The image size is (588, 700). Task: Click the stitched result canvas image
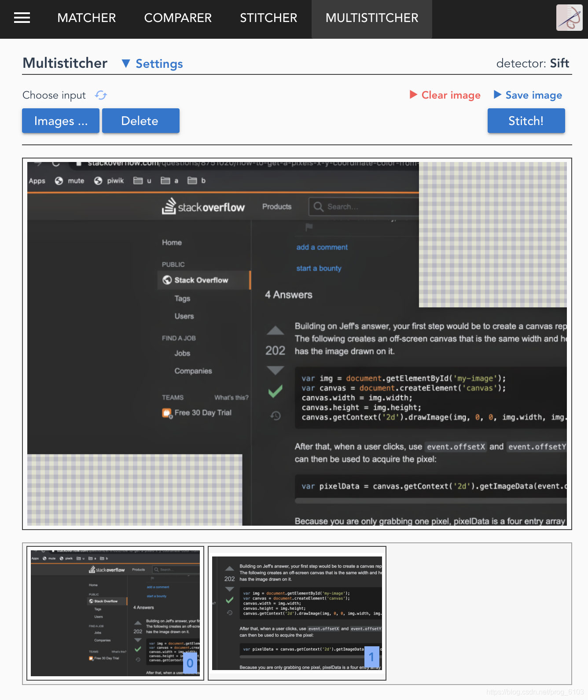pos(297,344)
